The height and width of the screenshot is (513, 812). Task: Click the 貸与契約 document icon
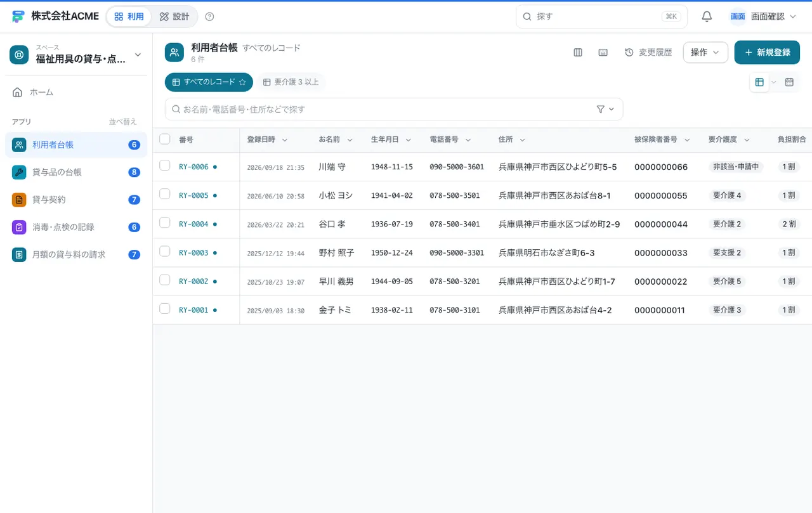click(x=19, y=200)
